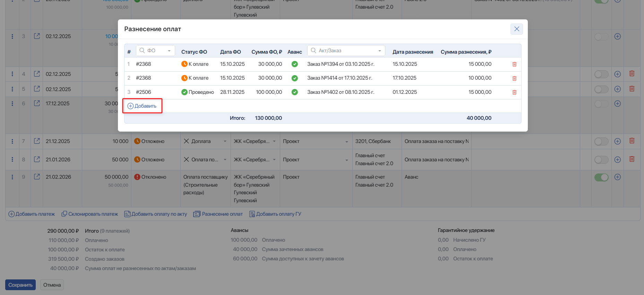Toggle switch on row 8 payment
Screen dimensions: 644x295
(601, 160)
